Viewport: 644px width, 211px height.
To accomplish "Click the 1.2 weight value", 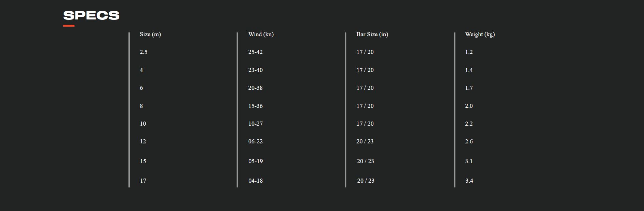I will pos(469,52).
